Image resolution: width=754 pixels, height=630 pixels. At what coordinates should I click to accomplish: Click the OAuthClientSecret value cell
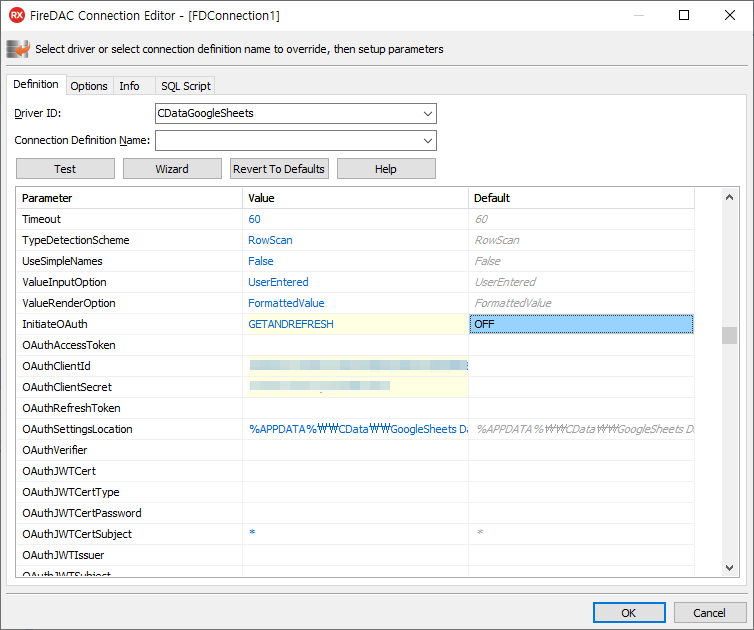click(356, 387)
